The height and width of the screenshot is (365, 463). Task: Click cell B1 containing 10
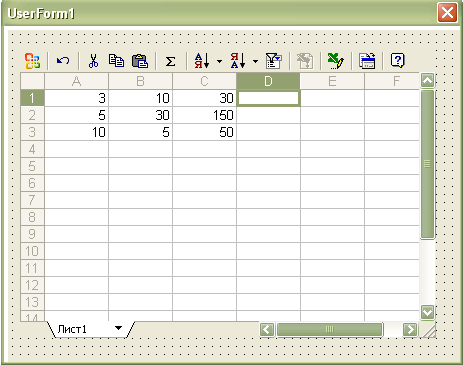coord(140,98)
